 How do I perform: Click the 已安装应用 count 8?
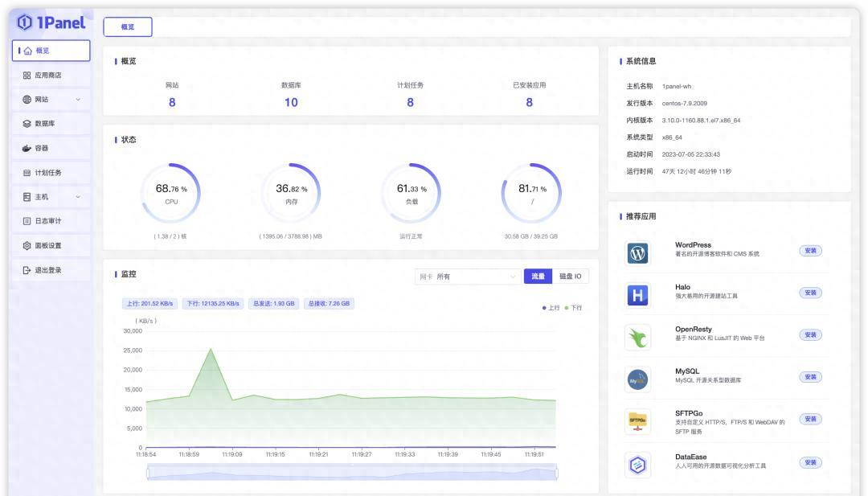tap(529, 102)
